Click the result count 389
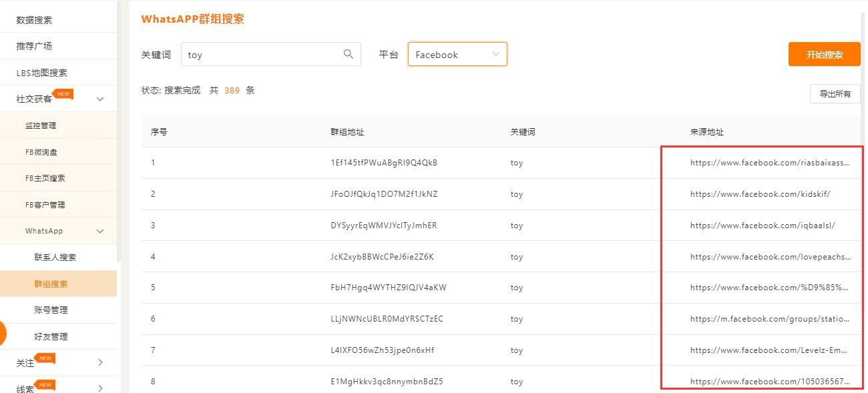This screenshot has width=868, height=393. pyautogui.click(x=232, y=90)
